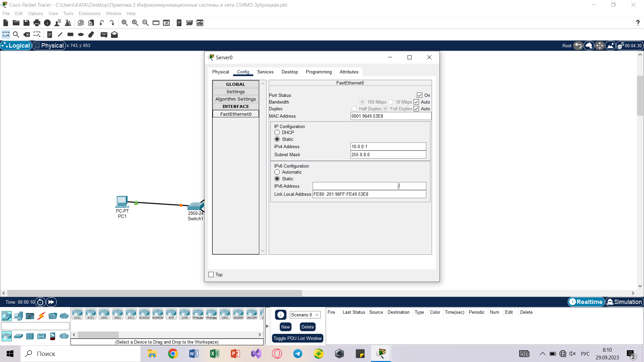
Task: Open the Extensions menu
Action: [x=90, y=13]
